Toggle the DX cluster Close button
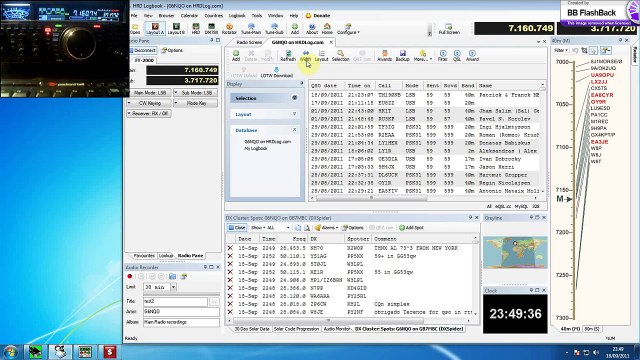This screenshot has width=640, height=360. [237, 228]
